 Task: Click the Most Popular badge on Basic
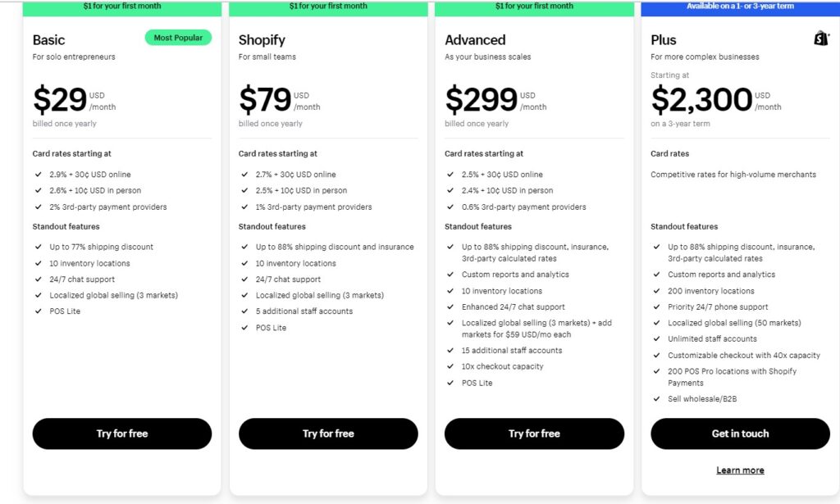pyautogui.click(x=178, y=38)
